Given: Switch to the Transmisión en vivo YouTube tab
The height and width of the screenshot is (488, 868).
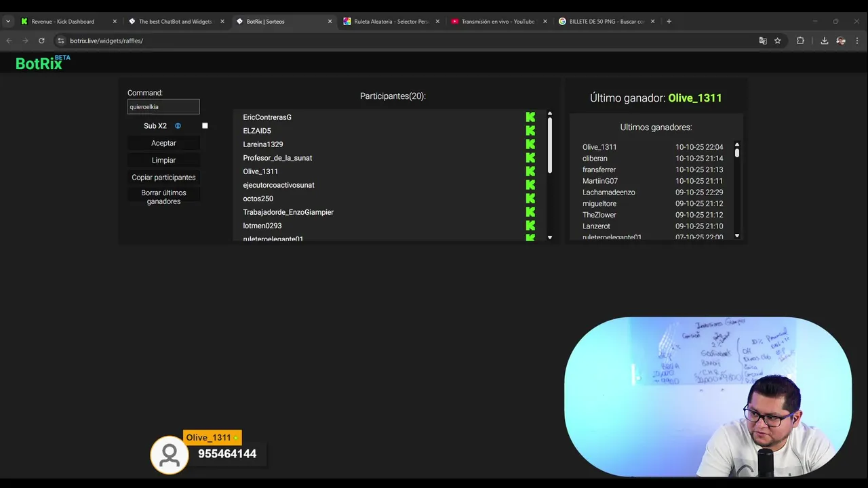Looking at the screenshot, I should (498, 22).
